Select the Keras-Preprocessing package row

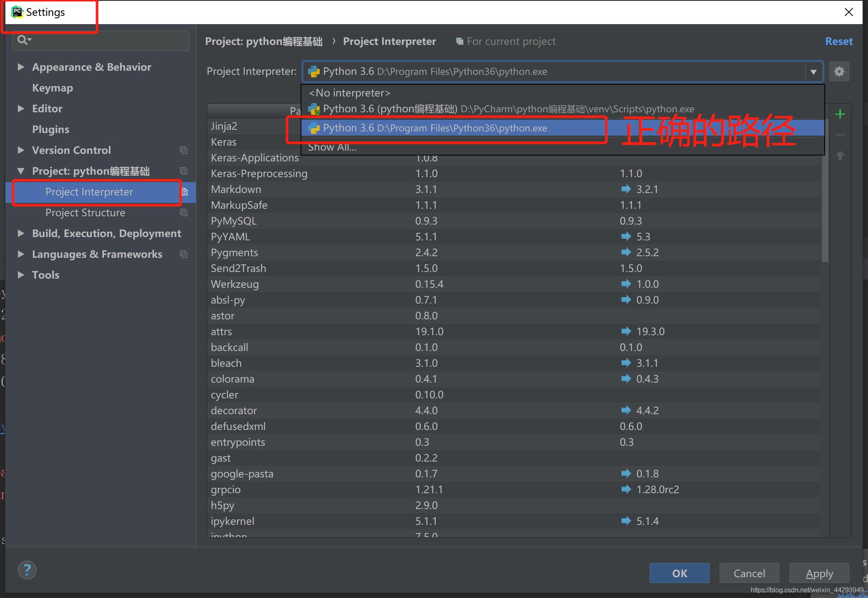click(x=514, y=173)
